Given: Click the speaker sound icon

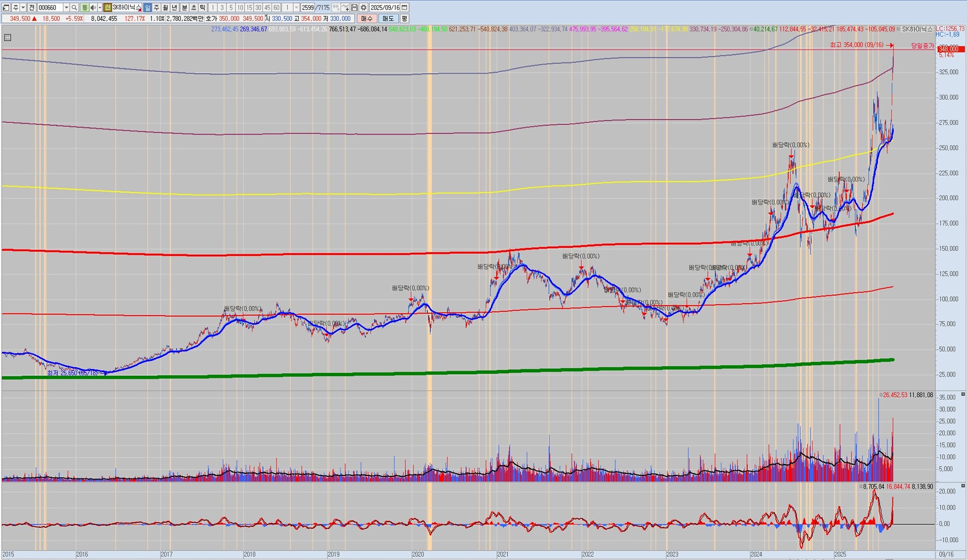Looking at the screenshot, I should pyautogui.click(x=93, y=8).
